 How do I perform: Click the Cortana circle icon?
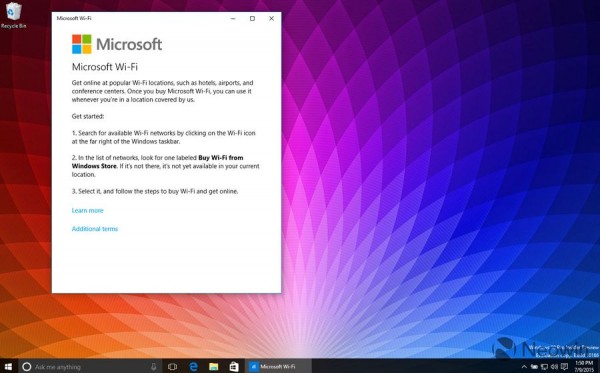click(26, 366)
